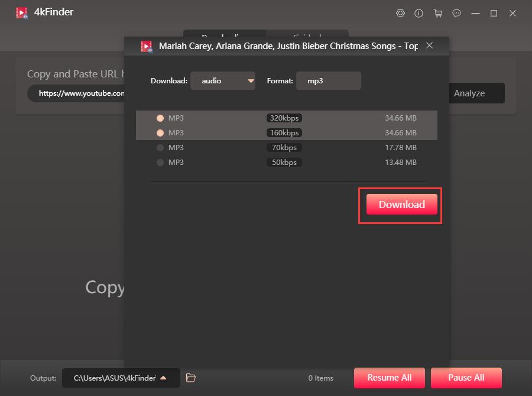Click the 160kbps bitrate label
The image size is (532, 396).
pos(284,132)
